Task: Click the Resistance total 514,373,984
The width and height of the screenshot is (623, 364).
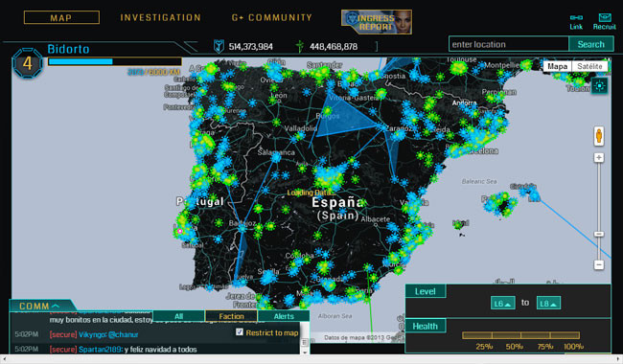Action: point(251,46)
